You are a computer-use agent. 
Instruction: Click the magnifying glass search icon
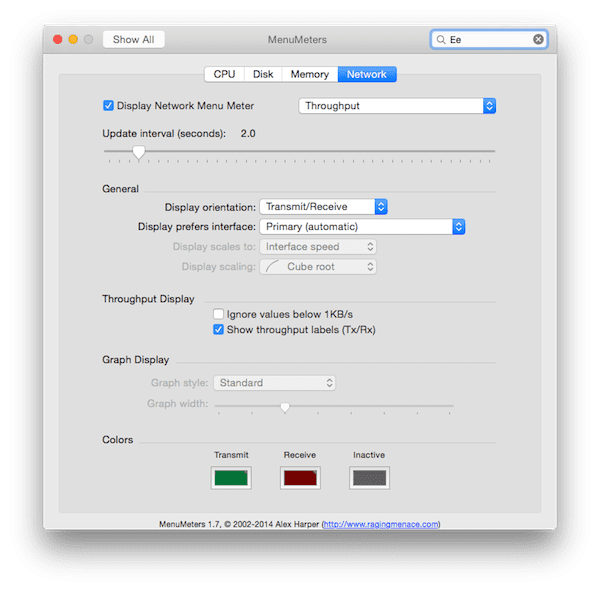[x=441, y=39]
